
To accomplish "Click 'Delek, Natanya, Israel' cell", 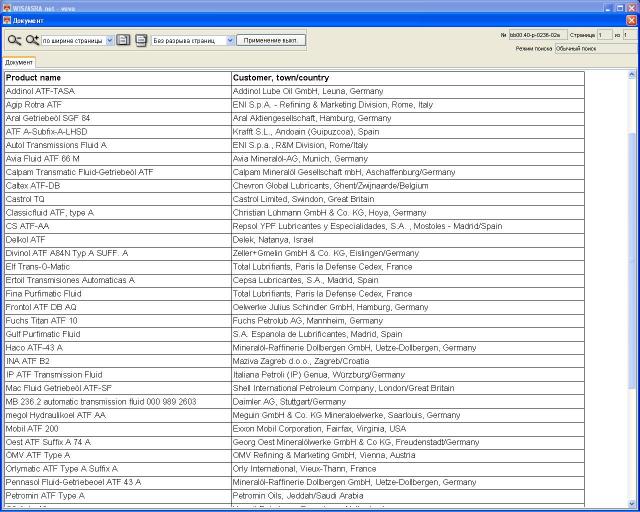I will [x=408, y=240].
